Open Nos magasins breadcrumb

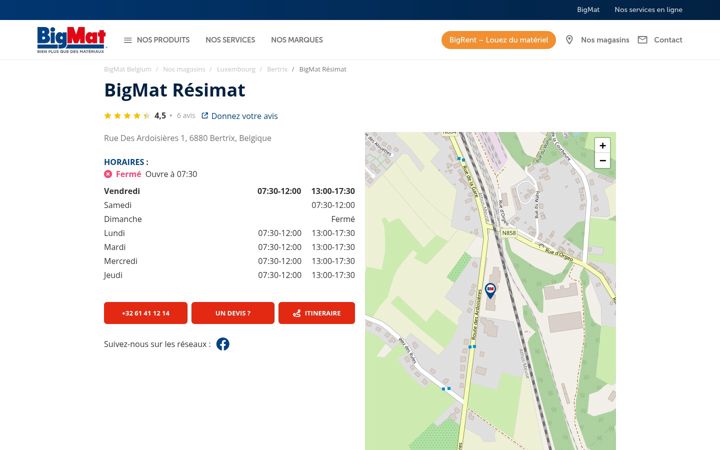(184, 69)
